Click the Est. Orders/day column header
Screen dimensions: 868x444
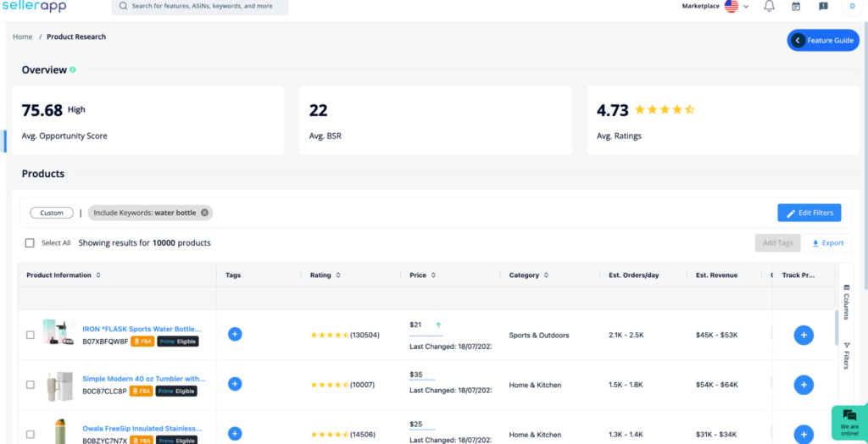click(x=634, y=275)
